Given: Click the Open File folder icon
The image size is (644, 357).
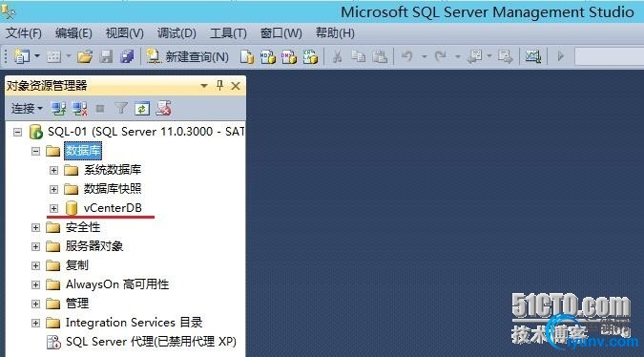Looking at the screenshot, I should 85,56.
